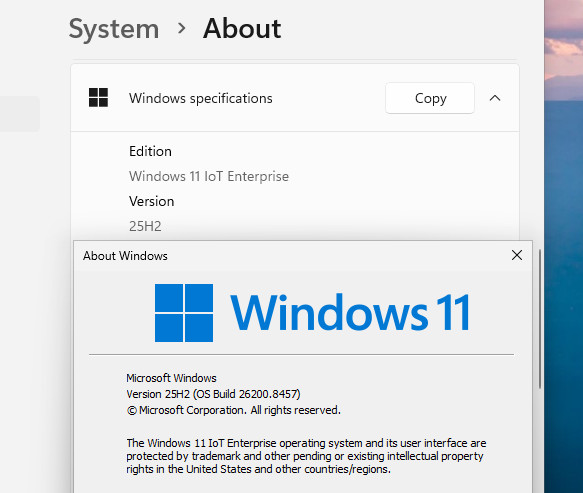This screenshot has width=583, height=493.
Task: Click the System breadcrumb link
Action: [114, 29]
